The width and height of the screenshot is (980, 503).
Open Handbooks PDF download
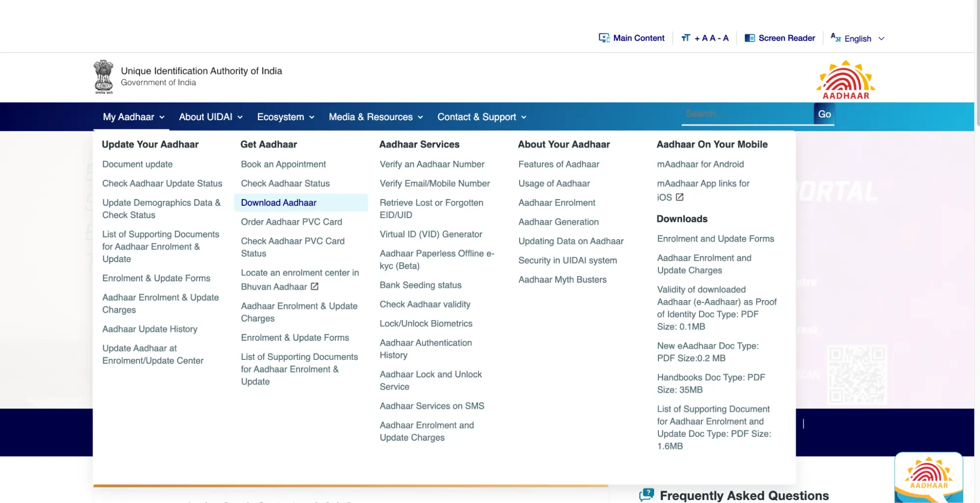pos(711,383)
